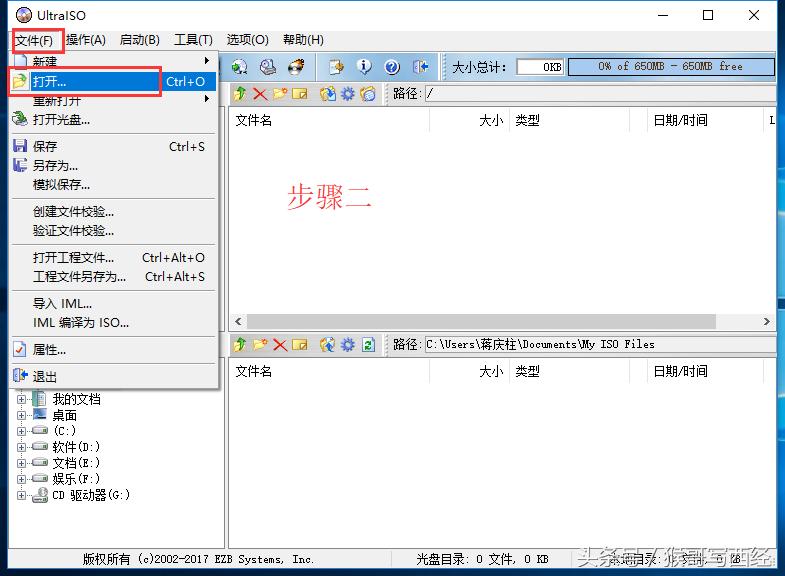Image resolution: width=785 pixels, height=576 pixels.
Task: Click the disc icon beside 打开光盘
Action: tap(20, 119)
